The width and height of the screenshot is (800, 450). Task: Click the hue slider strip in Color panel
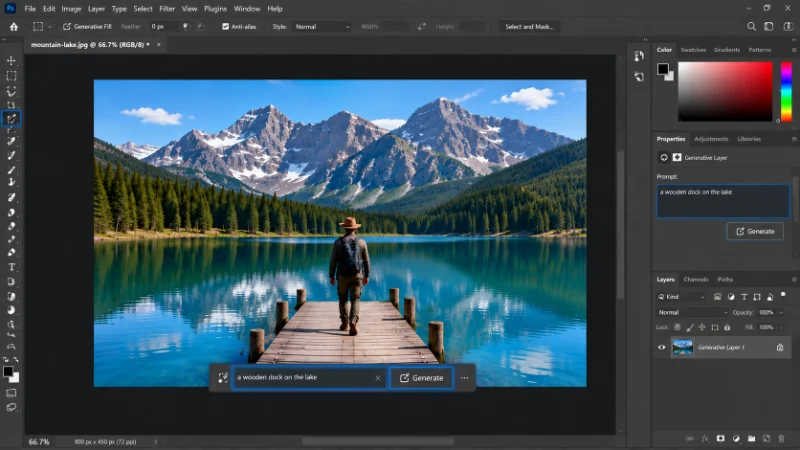(786, 92)
